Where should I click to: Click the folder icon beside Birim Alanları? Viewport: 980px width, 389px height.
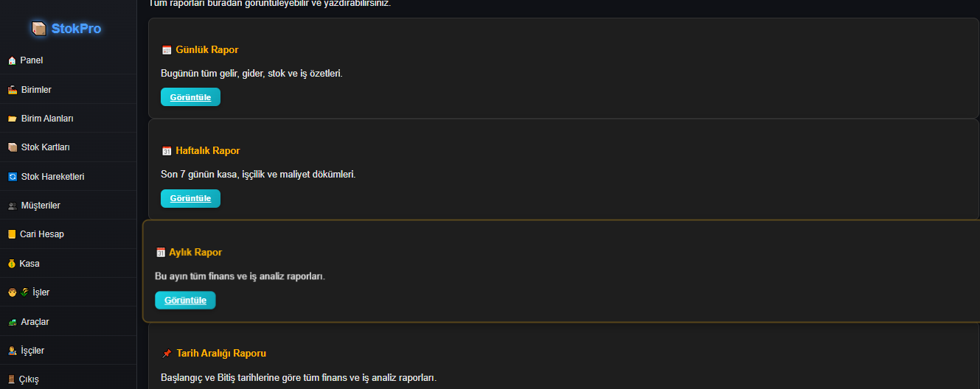(12, 119)
